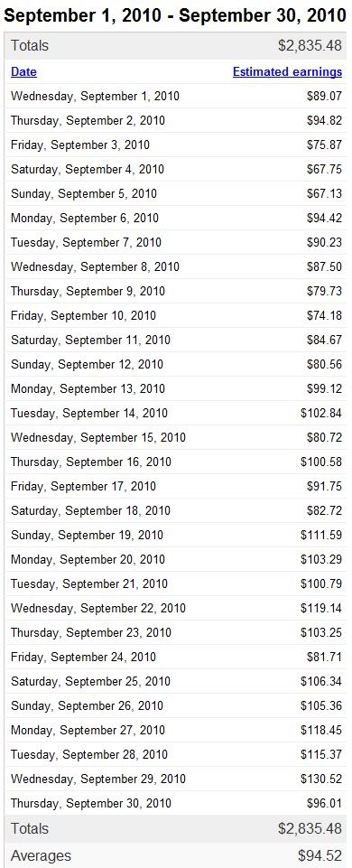Select the Wednesday, September 1, 2010 row
The image size is (352, 868).
tap(176, 97)
